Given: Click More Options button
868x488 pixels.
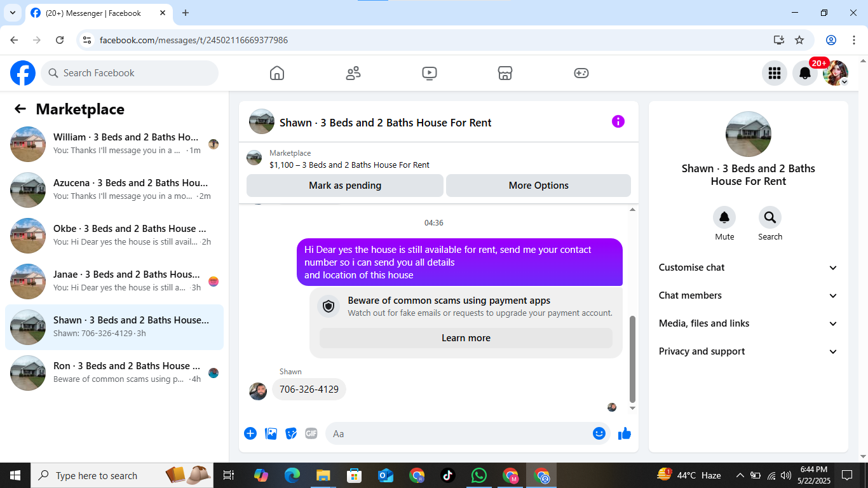Looking at the screenshot, I should [539, 186].
